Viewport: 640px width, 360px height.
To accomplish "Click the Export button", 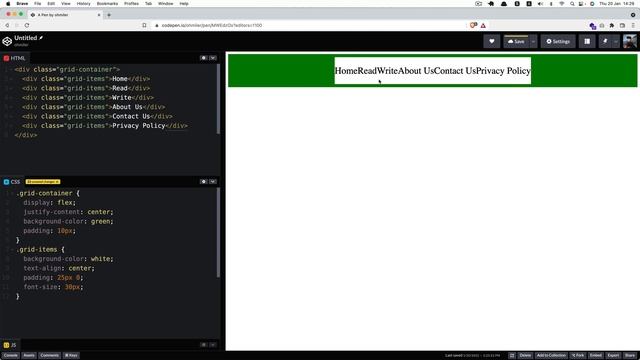I will pos(613,356).
